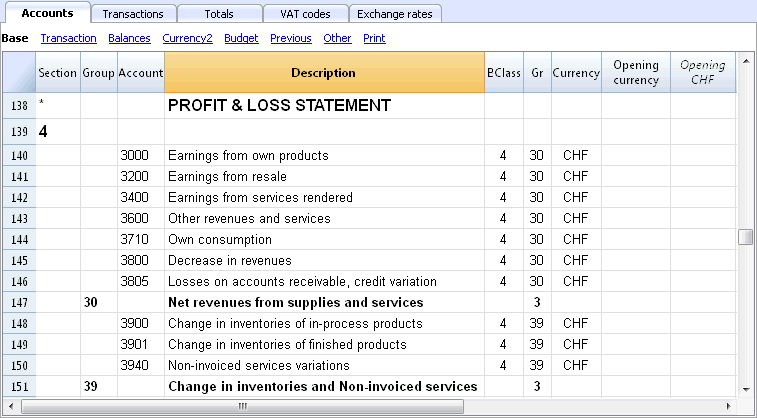Click the horizontal scrollbar right arrow
This screenshot has width=757, height=418.
pyautogui.click(x=729, y=406)
